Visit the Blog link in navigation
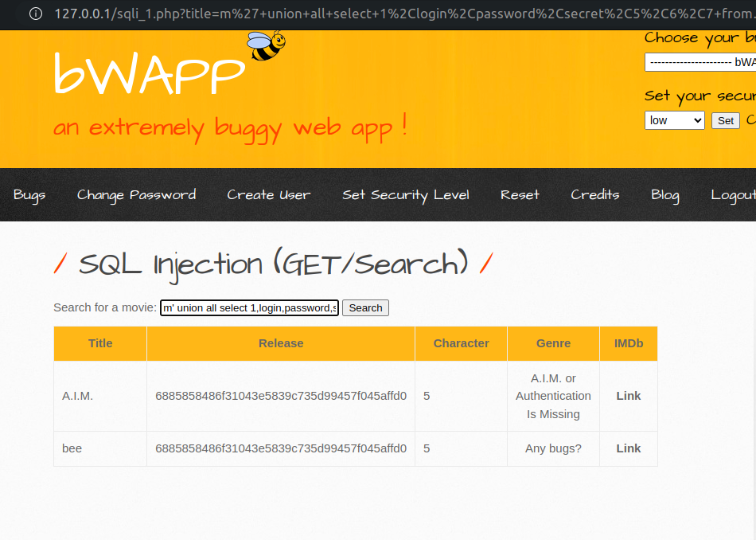This screenshot has height=540, width=756. [664, 195]
